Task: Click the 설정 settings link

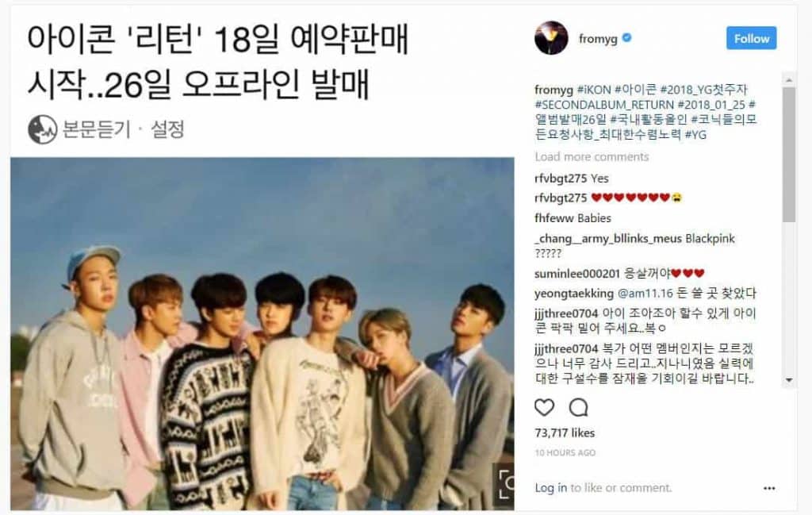Action: point(167,129)
